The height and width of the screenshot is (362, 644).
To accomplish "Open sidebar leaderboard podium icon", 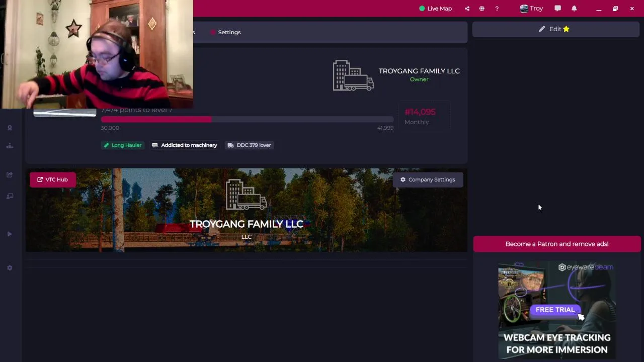I will [x=10, y=146].
